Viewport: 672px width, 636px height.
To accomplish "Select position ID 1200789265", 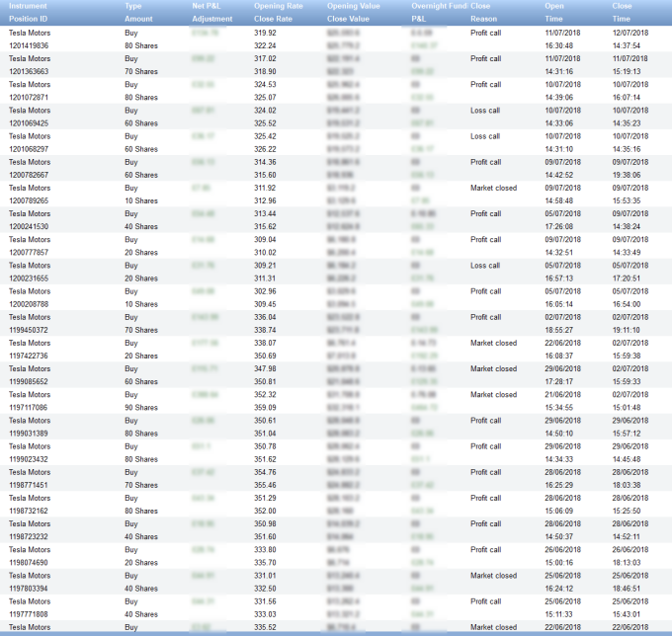I will pyautogui.click(x=29, y=200).
